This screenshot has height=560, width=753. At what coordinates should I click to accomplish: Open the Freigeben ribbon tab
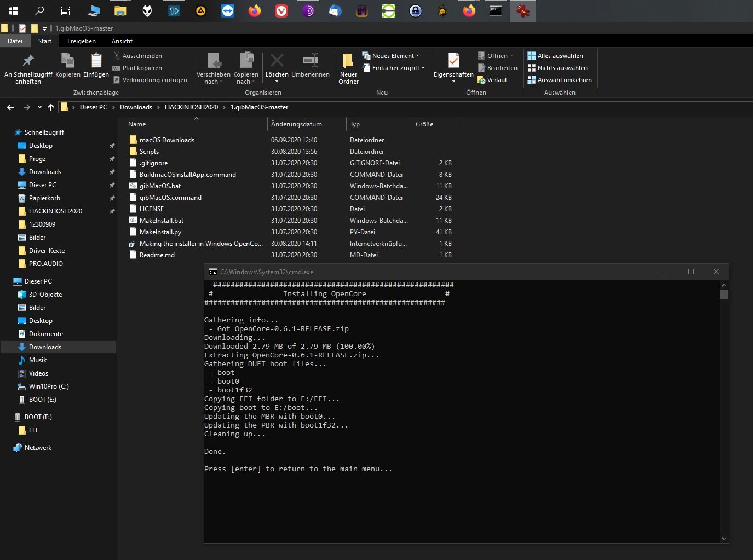[x=81, y=41]
